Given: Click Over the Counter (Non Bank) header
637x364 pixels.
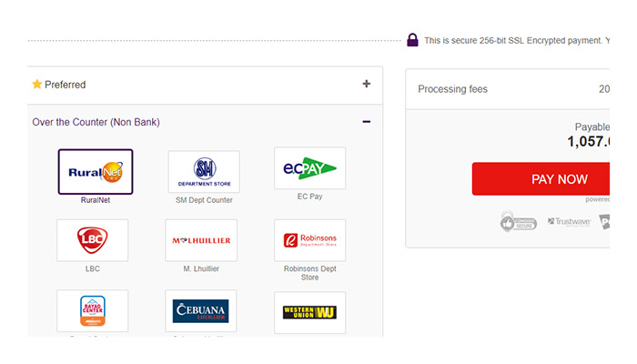Looking at the screenshot, I should [x=96, y=122].
